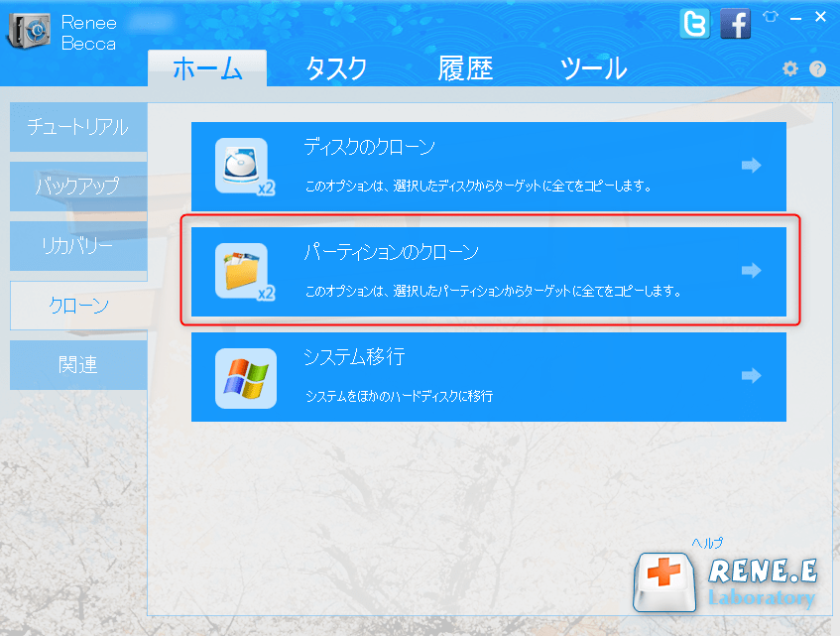This screenshot has width=840, height=636.
Task: Open the ツール tab
Action: (x=593, y=68)
